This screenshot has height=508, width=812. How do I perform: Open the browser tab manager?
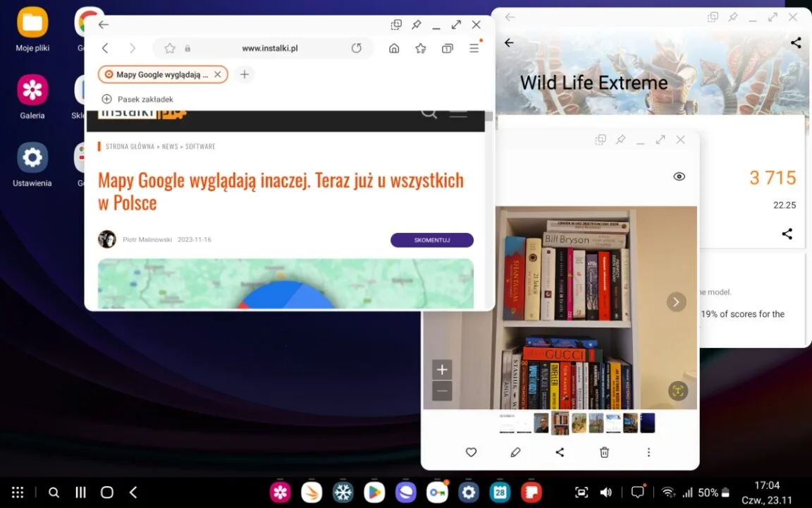click(x=448, y=48)
